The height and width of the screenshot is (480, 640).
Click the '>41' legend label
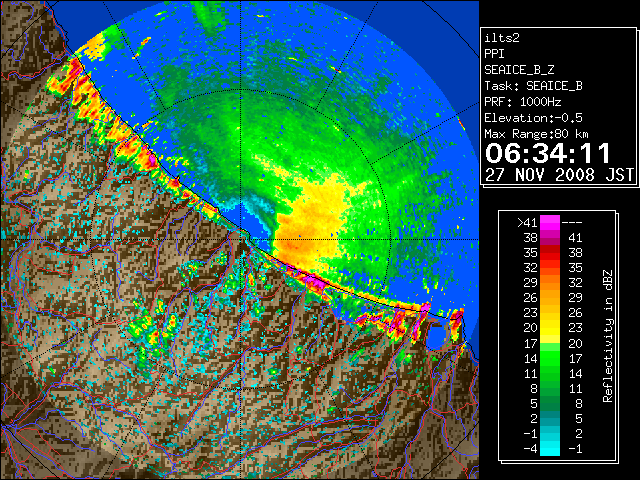click(527, 222)
